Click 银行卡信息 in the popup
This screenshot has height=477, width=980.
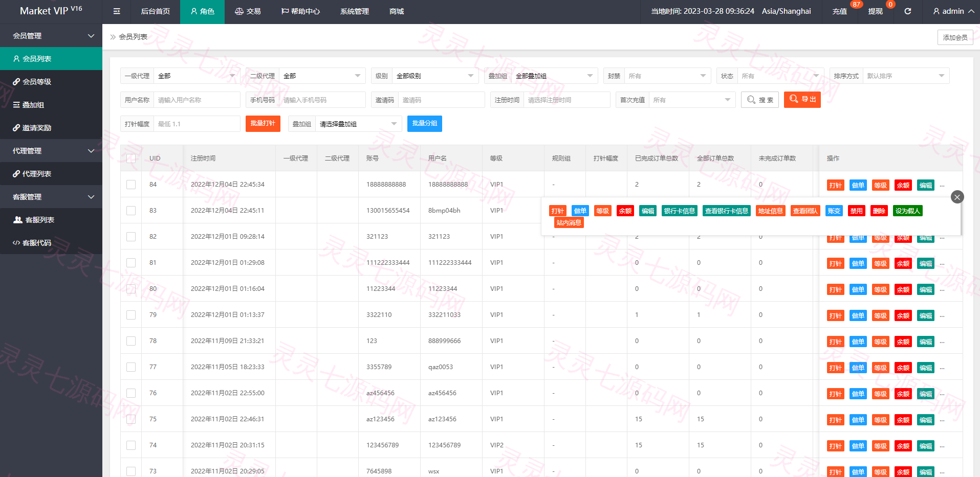click(680, 211)
